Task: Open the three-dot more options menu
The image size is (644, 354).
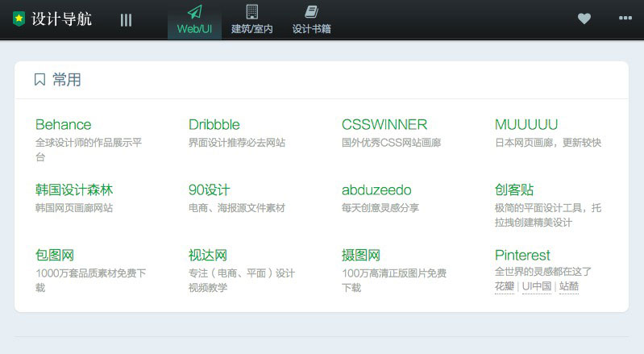Action: click(x=625, y=19)
